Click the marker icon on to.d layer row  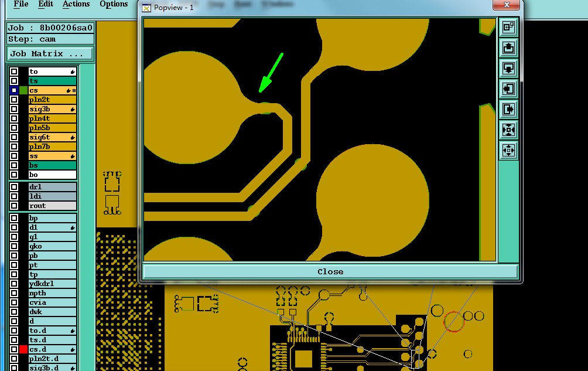(x=73, y=331)
